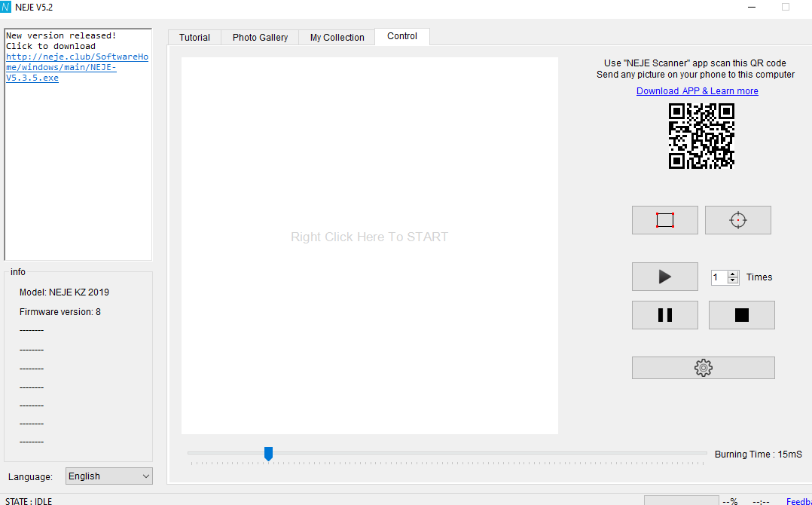Screen dimensions: 812x505
Task: Click the QR code image
Action: pyautogui.click(x=701, y=136)
